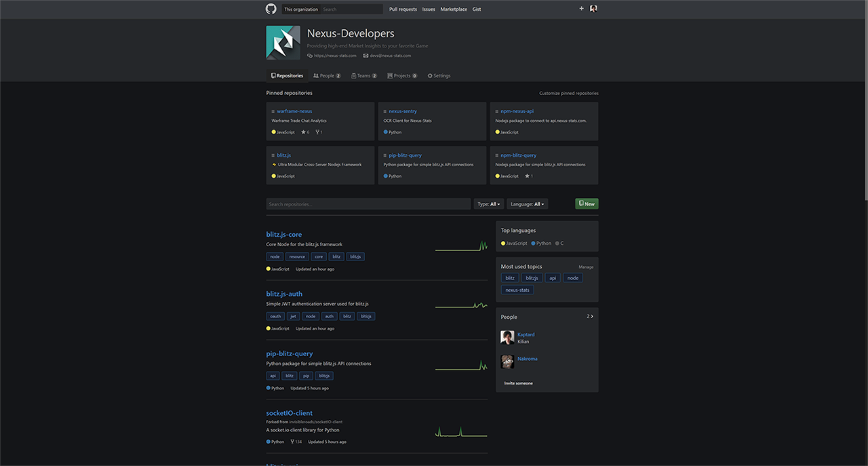Click the green New repository button
This screenshot has width=868, height=466.
click(586, 203)
